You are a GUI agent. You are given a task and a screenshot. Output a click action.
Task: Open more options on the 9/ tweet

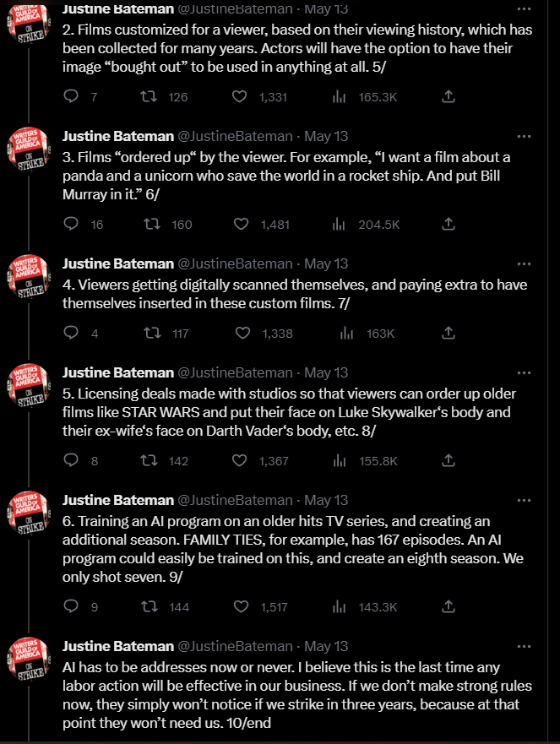524,500
